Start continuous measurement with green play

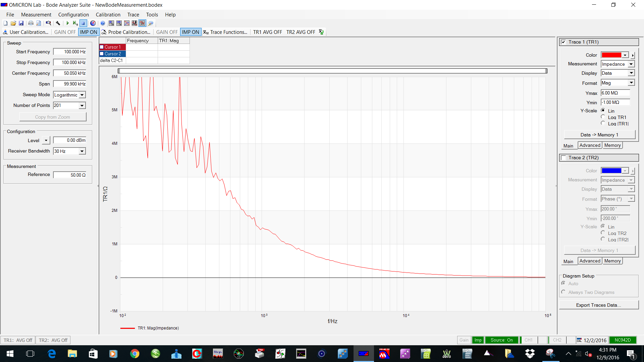point(68,23)
